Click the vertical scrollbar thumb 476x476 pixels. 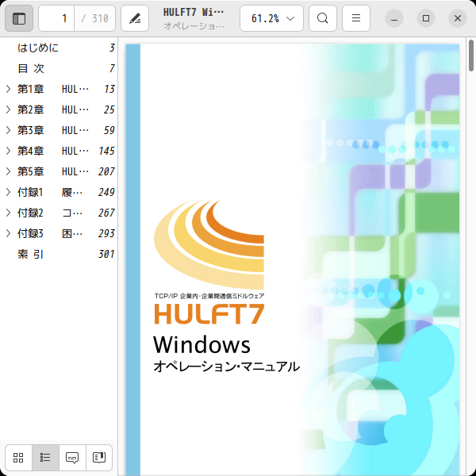(x=471, y=56)
